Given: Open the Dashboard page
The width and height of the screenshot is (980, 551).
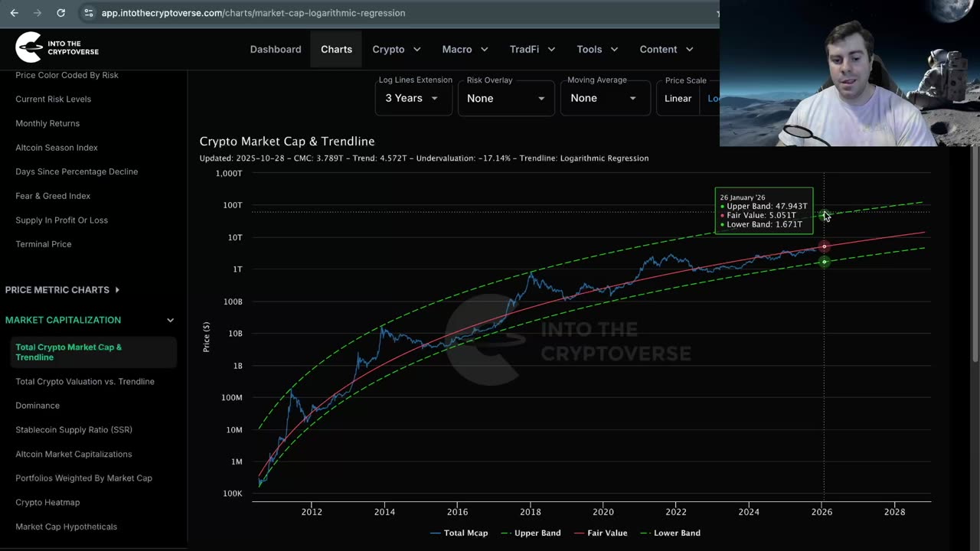Looking at the screenshot, I should 276,49.
